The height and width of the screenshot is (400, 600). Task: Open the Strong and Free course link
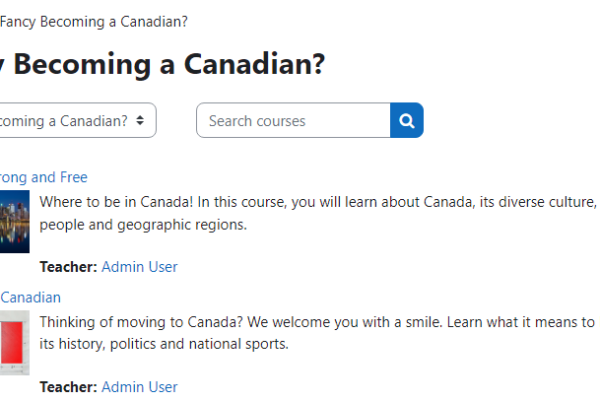point(43,177)
